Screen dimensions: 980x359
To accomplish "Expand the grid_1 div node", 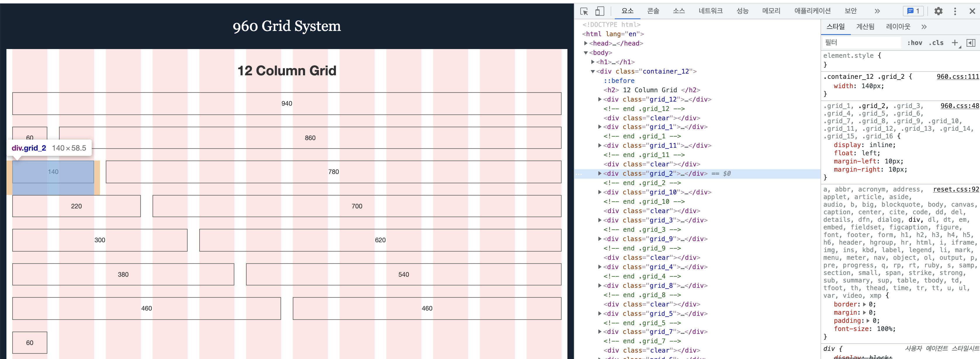I will point(600,127).
